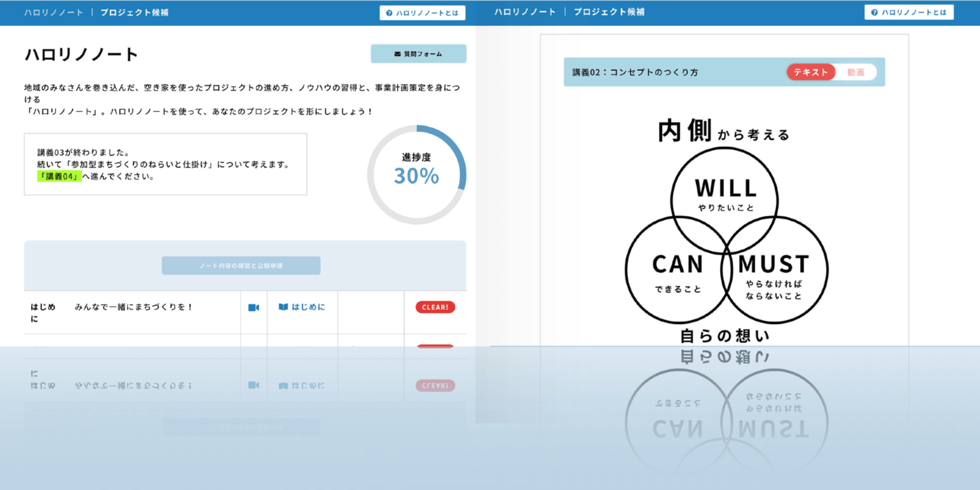Click the book icon beside the はじめに link
Image resolution: width=980 pixels, height=490 pixels.
pyautogui.click(x=283, y=307)
